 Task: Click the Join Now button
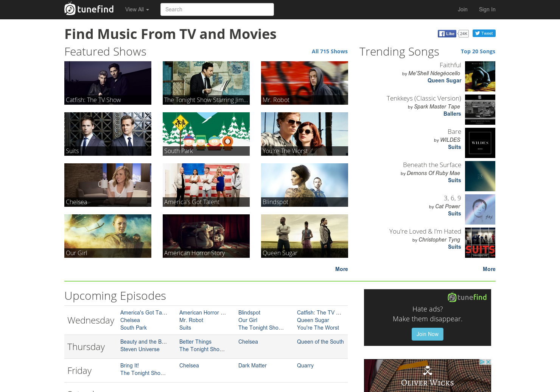428,334
